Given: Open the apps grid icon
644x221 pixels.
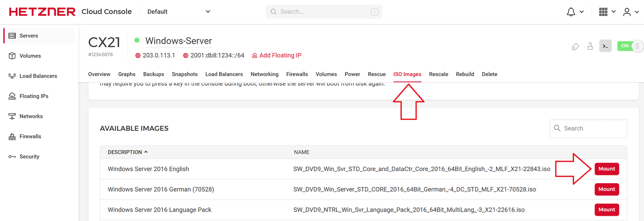Looking at the screenshot, I should coord(603,12).
